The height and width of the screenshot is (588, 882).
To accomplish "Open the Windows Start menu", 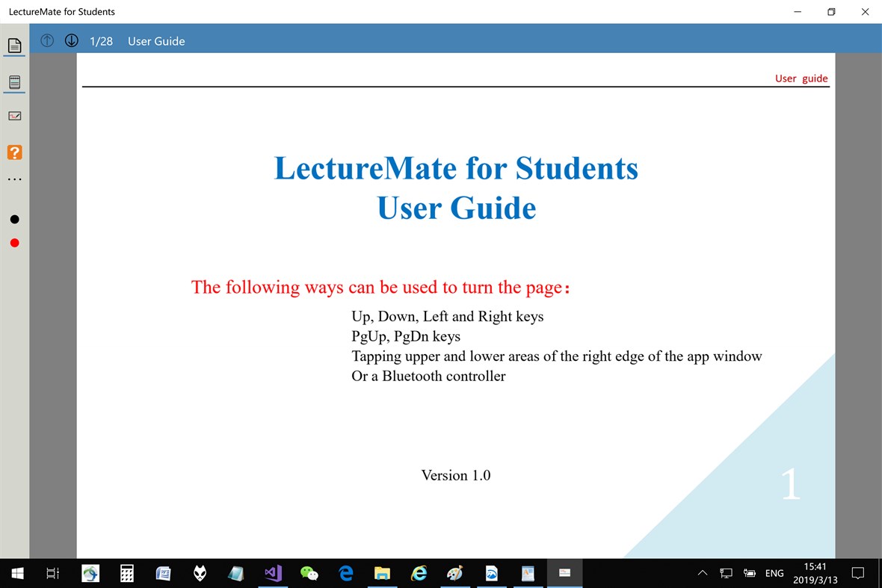I will [17, 573].
